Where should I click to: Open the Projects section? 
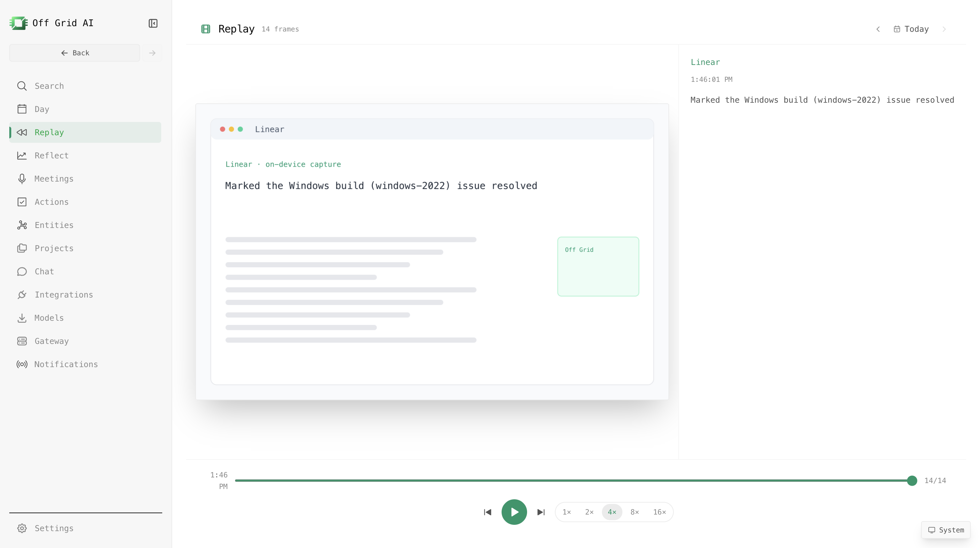(85, 249)
